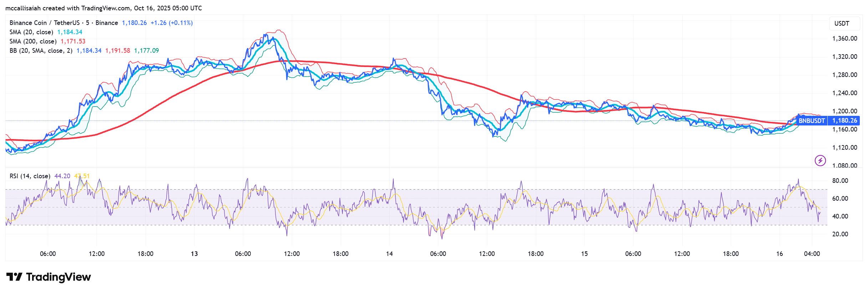Select the SMA (200, close) indicator legend
The width and height of the screenshot is (868, 293).
tap(33, 41)
